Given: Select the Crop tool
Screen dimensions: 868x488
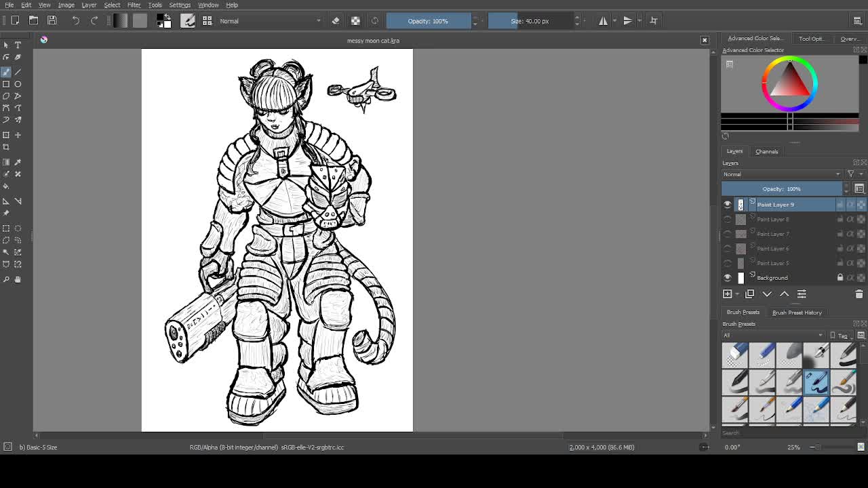Looking at the screenshot, I should (6, 147).
